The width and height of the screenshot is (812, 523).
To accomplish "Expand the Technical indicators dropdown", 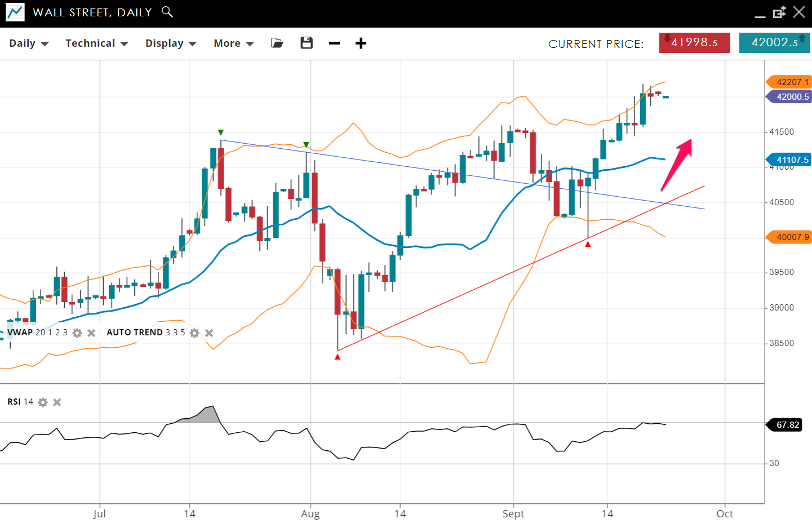I will coord(96,43).
